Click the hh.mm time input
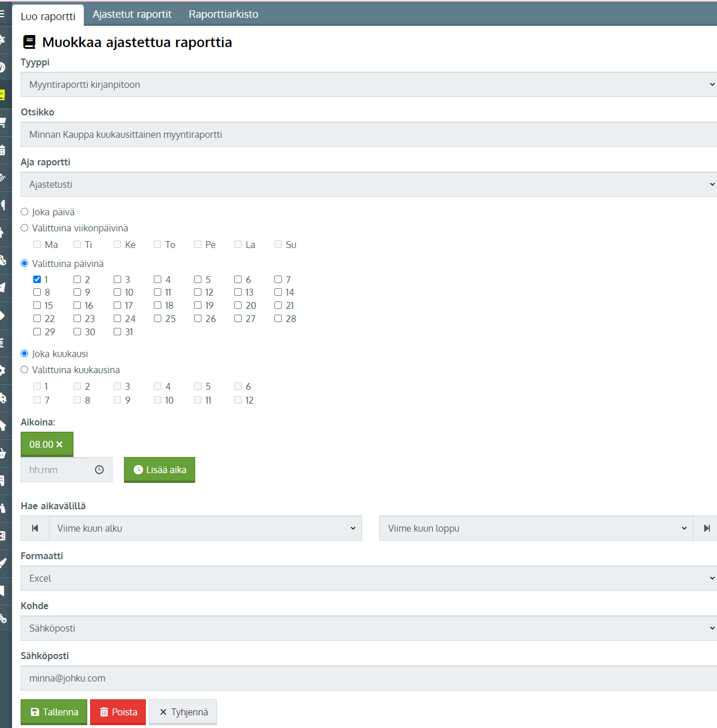 [67, 470]
